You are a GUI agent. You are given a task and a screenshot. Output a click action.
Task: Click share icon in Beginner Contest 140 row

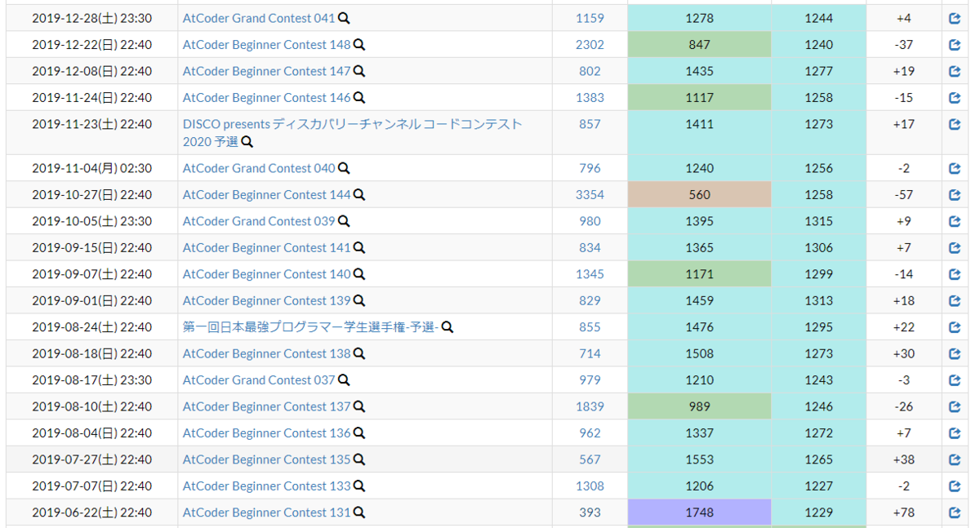pos(955,274)
